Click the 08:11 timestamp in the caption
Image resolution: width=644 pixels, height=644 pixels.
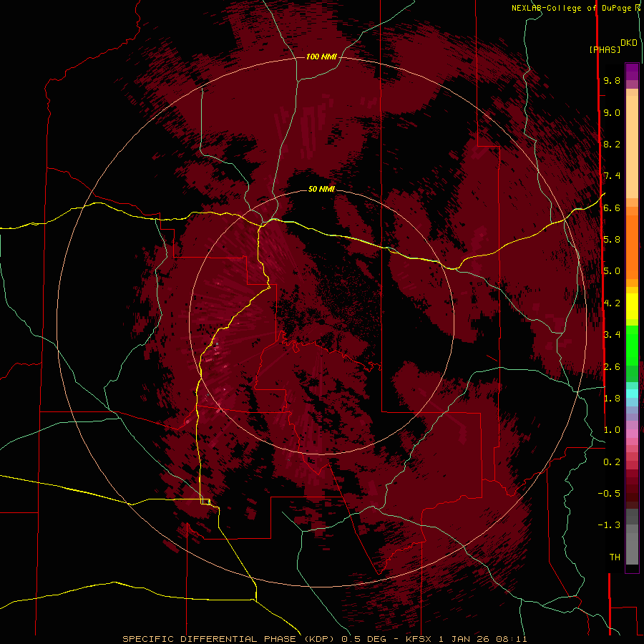tap(512, 639)
